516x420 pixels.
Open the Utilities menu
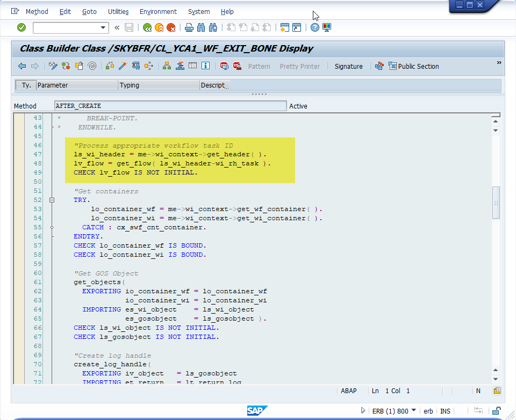point(118,12)
